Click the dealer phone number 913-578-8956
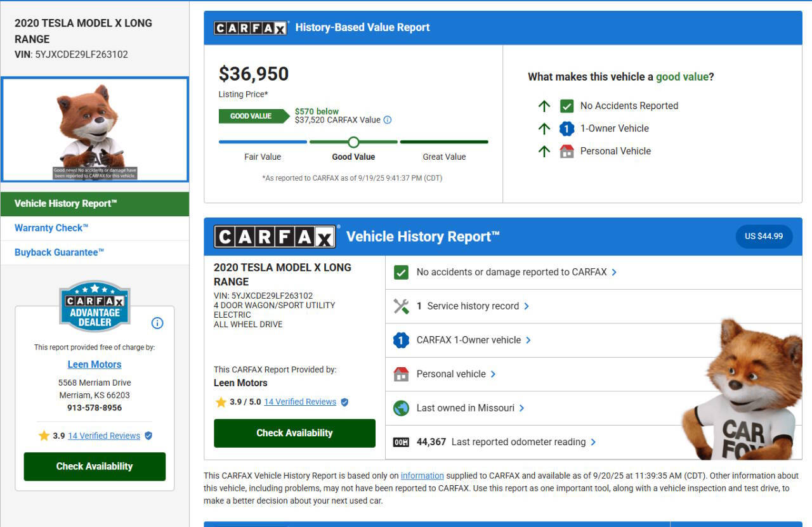Image resolution: width=812 pixels, height=527 pixels. click(x=95, y=408)
